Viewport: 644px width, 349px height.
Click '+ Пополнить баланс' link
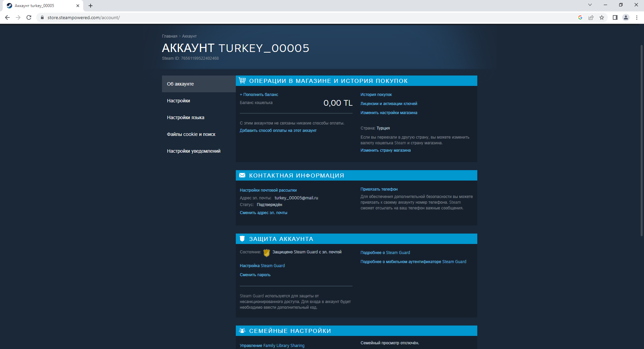[259, 95]
